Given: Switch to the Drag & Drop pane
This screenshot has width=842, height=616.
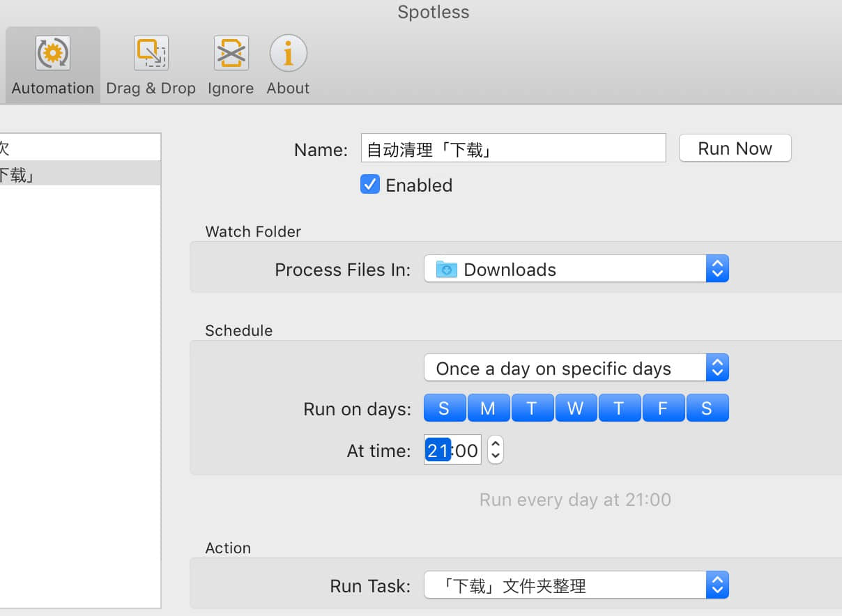Looking at the screenshot, I should point(151,66).
